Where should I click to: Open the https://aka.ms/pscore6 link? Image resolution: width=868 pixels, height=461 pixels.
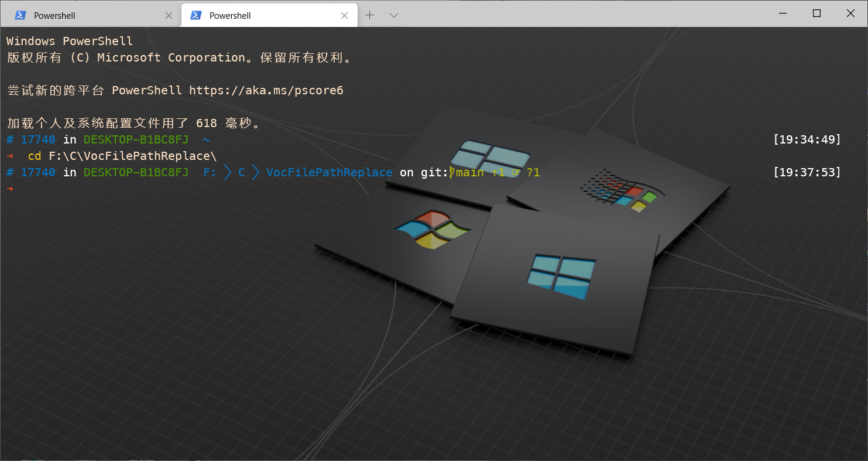point(266,90)
